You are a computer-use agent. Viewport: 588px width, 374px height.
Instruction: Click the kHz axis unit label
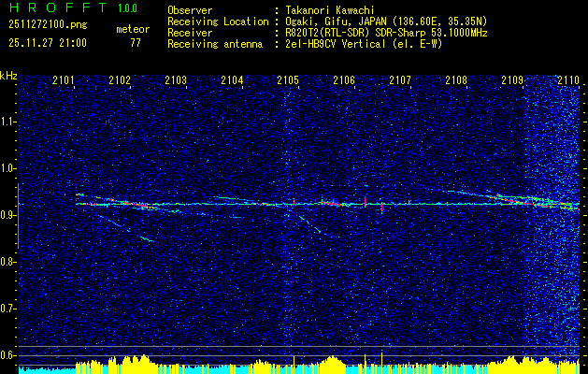tap(8, 76)
